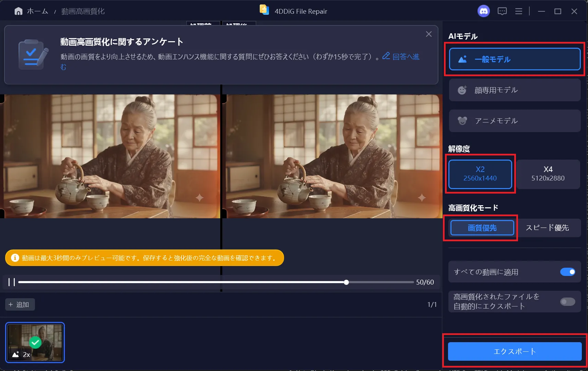Click the info icon in yellow notice

(15, 258)
